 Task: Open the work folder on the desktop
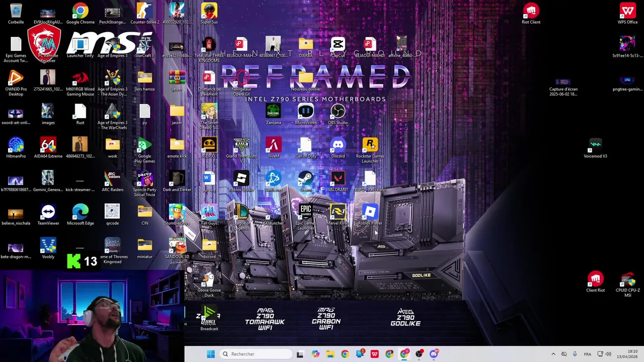pyautogui.click(x=112, y=148)
